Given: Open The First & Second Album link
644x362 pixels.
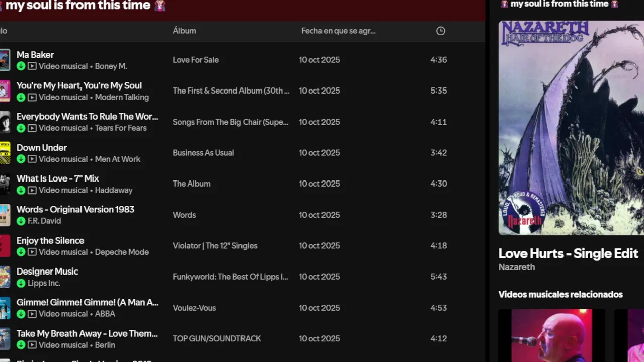Looking at the screenshot, I should pyautogui.click(x=231, y=91).
